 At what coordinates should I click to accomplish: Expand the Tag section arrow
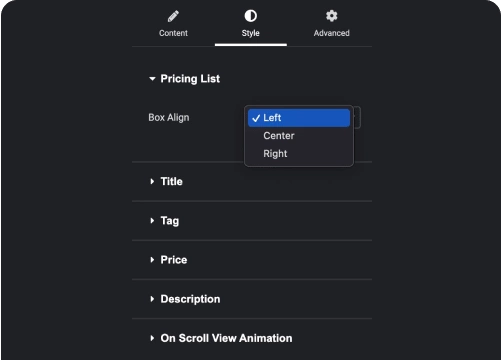152,221
